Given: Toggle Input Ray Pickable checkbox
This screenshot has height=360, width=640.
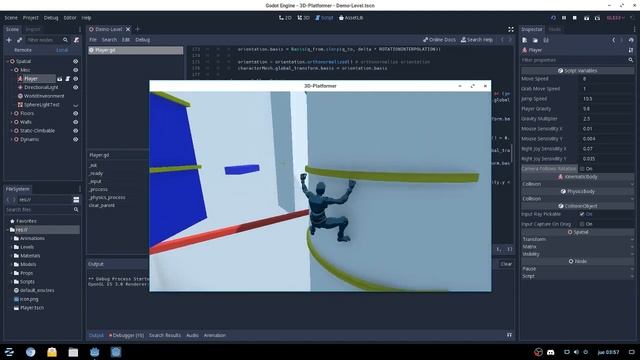Looking at the screenshot, I should [x=582, y=214].
